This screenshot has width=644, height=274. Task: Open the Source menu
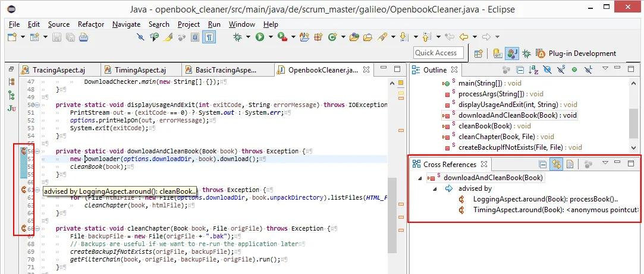tap(59, 24)
